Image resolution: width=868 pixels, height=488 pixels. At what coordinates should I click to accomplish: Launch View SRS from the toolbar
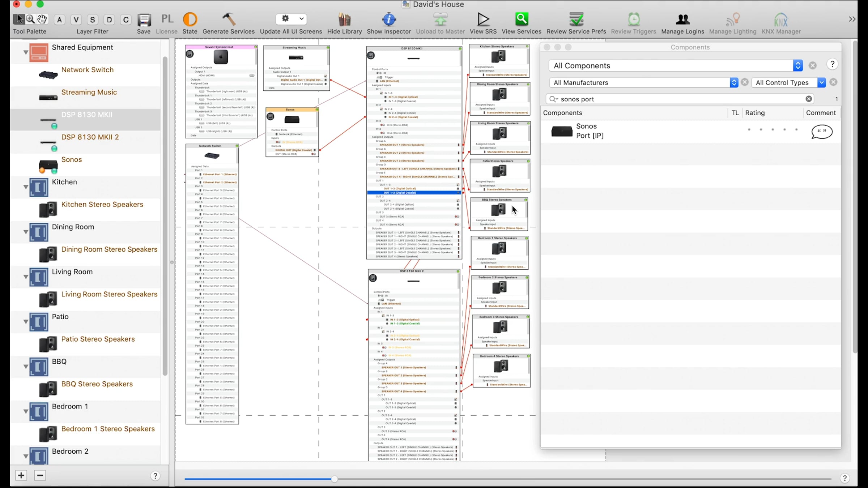483,20
